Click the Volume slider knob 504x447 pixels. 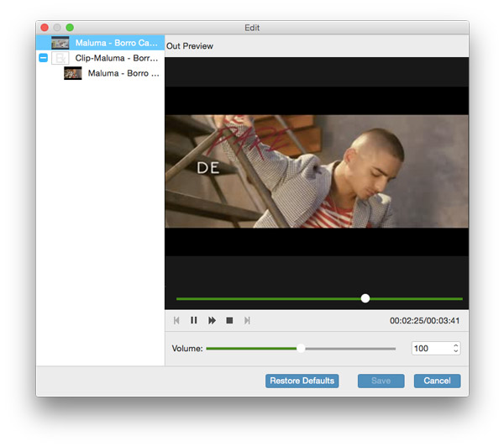pos(301,349)
